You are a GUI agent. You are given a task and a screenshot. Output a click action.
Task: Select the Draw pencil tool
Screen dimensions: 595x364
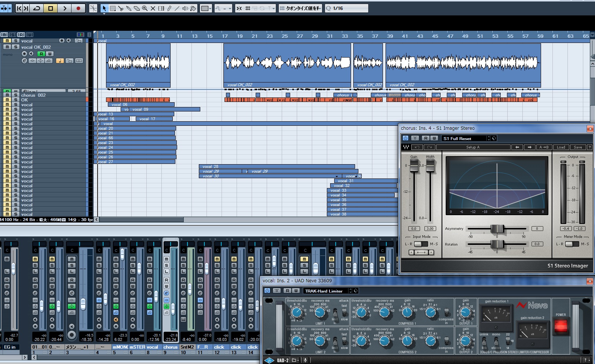point(169,8)
